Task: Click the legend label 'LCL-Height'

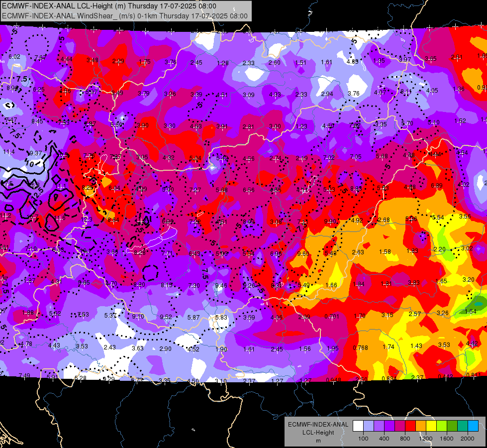Action: [318, 433]
